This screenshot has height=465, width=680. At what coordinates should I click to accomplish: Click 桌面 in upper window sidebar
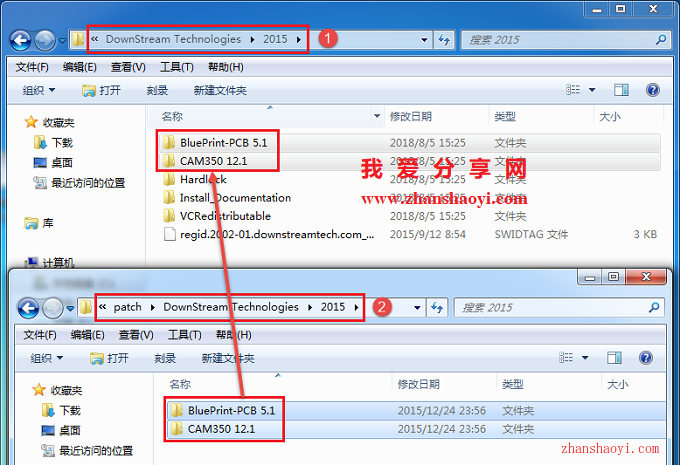[62, 163]
